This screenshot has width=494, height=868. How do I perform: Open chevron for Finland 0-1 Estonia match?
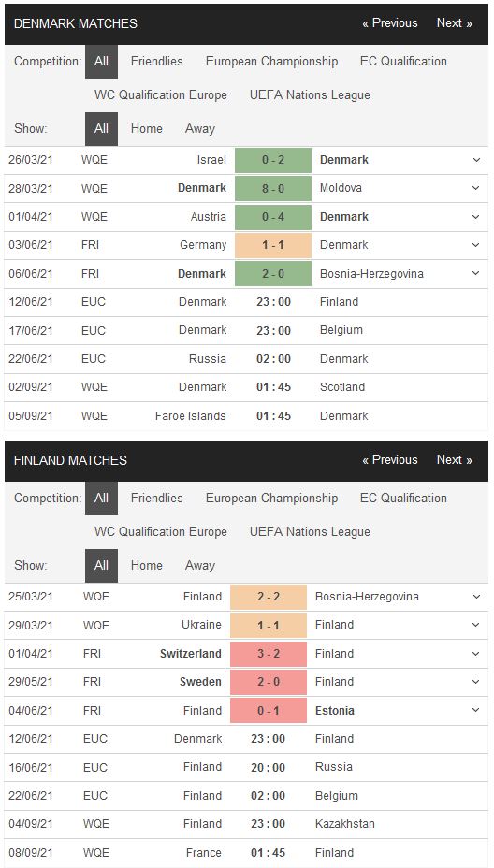coord(476,711)
